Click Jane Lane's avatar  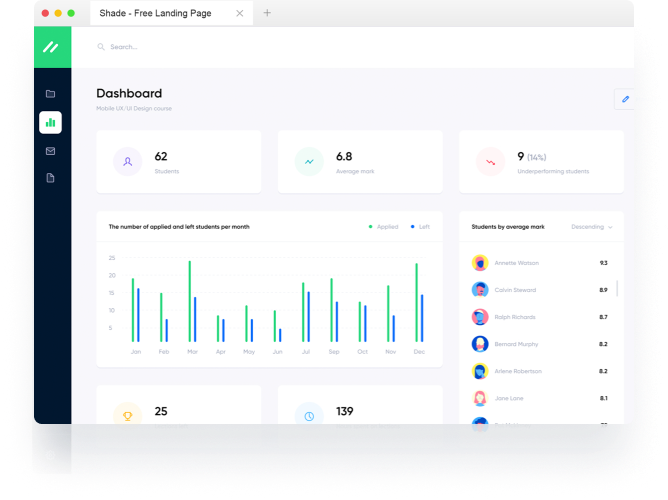(x=480, y=398)
